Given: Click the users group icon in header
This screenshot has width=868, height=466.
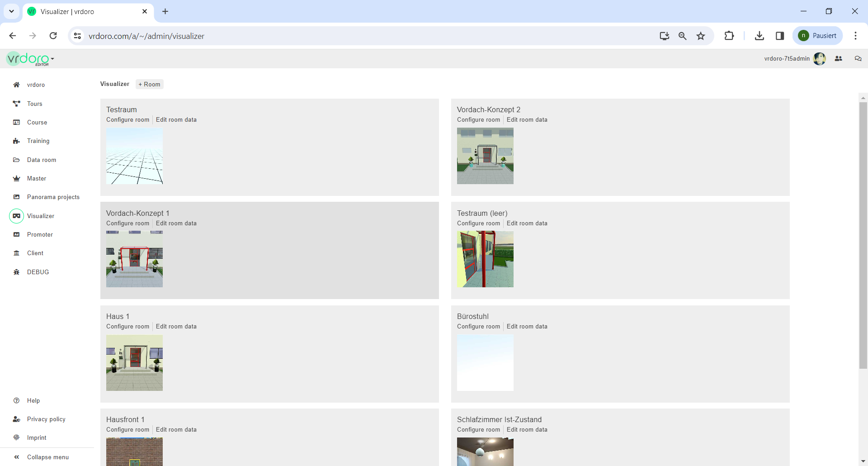Looking at the screenshot, I should click(839, 58).
